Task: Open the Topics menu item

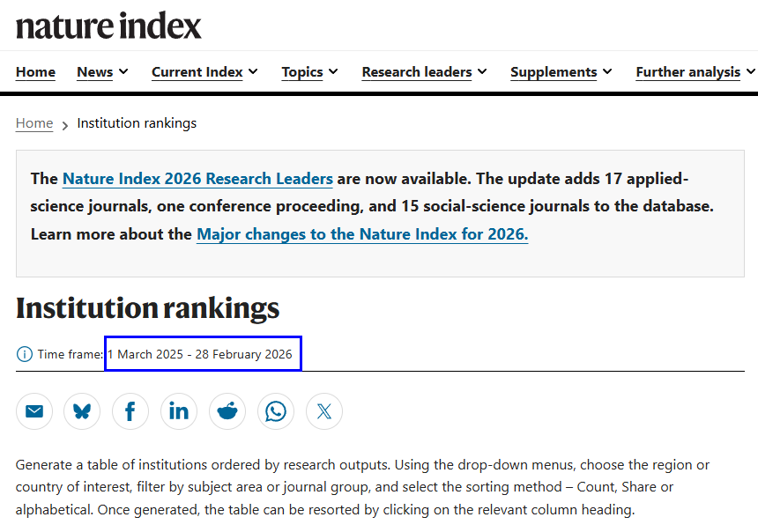Action: point(302,72)
